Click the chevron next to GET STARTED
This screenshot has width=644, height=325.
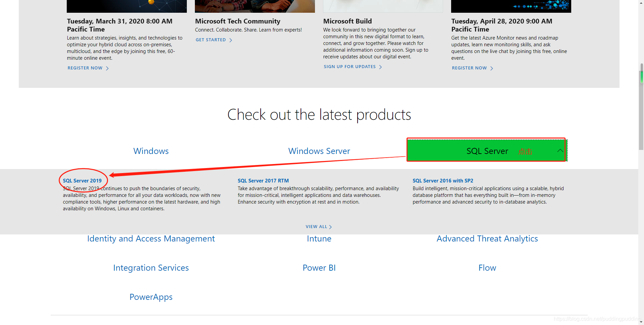pos(231,40)
